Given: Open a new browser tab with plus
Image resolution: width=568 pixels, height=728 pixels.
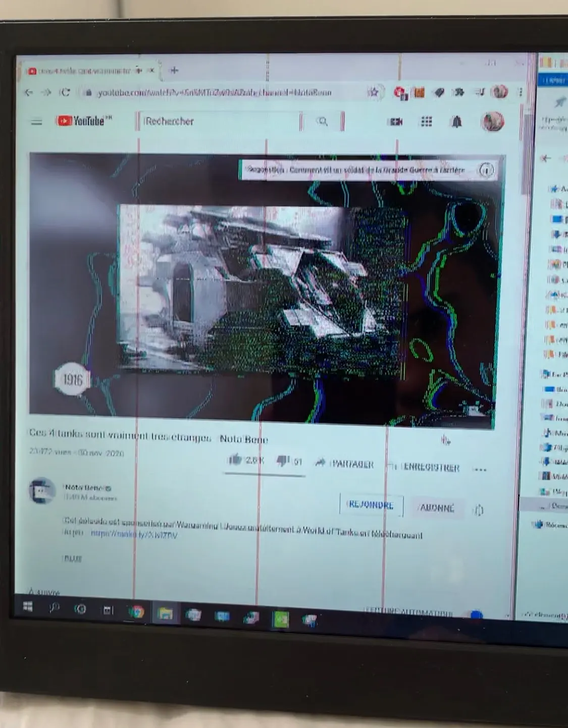Looking at the screenshot, I should (174, 70).
